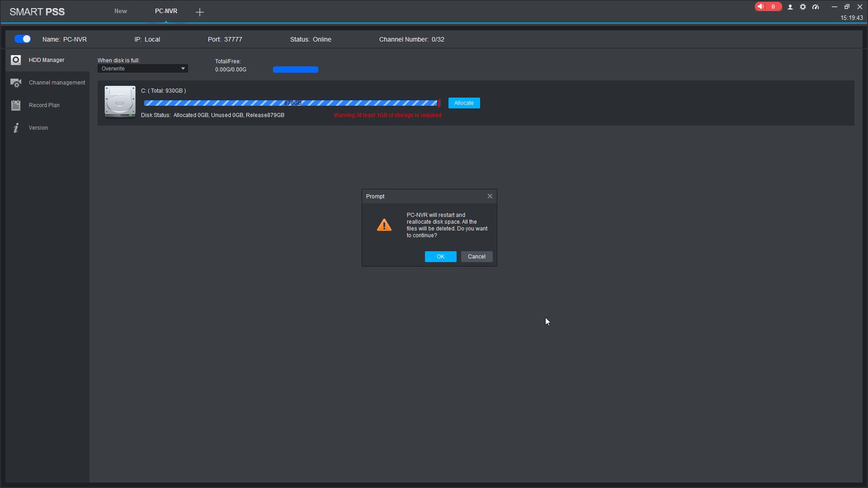The image size is (868, 488).
Task: Close the Prompt dialog with X
Action: (490, 196)
